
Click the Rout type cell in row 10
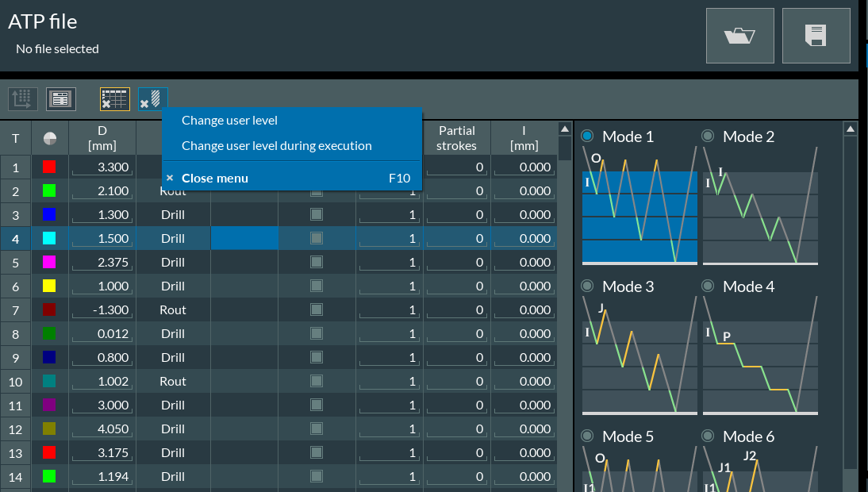173,382
